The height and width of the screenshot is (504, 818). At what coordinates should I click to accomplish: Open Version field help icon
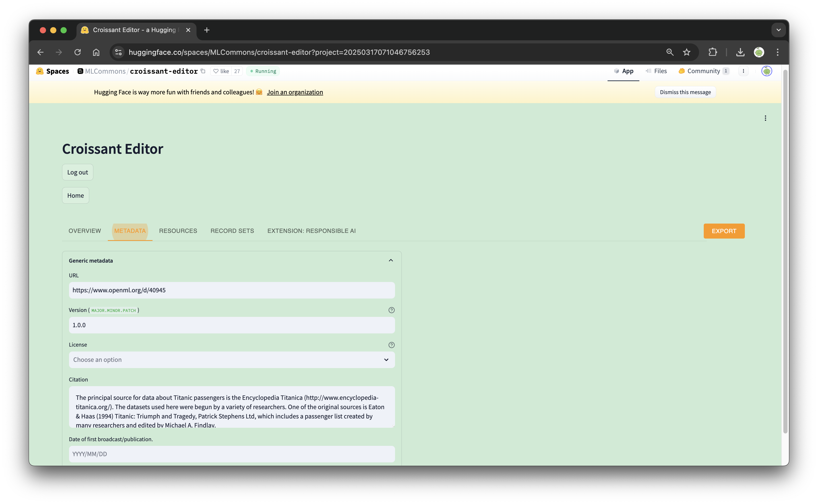391,310
